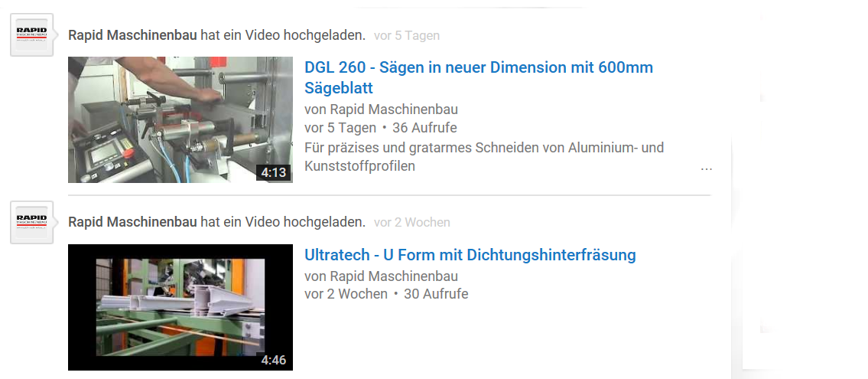Click the Rapid logo avatar beside the 5-days-ago upload

(31, 34)
